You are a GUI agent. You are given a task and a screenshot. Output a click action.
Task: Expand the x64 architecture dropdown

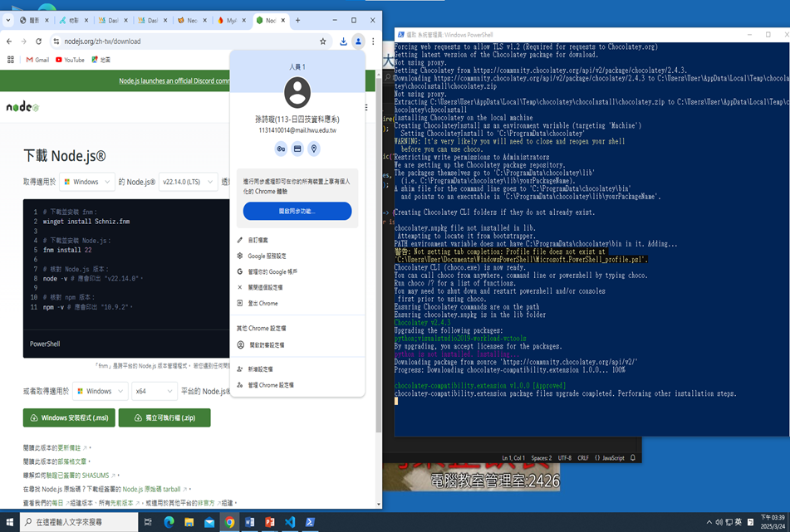coord(154,391)
